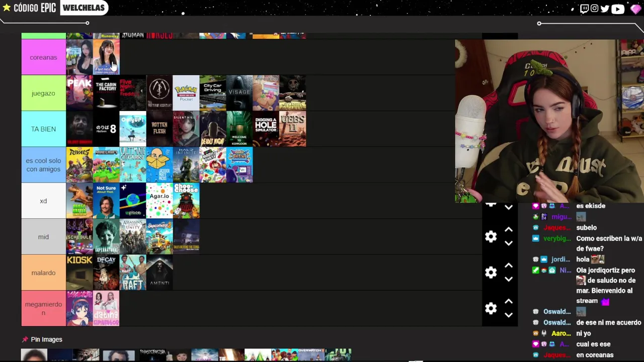Viewport: 644px width, 362px height.
Task: Select the Deadly Night thumbnail
Action: (x=213, y=129)
